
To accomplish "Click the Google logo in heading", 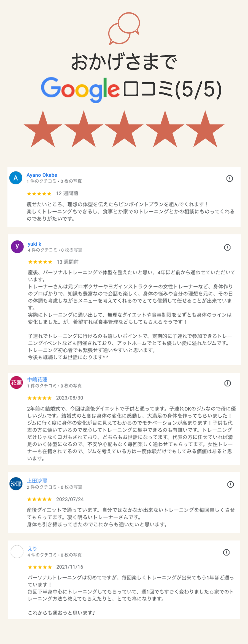I will pos(80,89).
